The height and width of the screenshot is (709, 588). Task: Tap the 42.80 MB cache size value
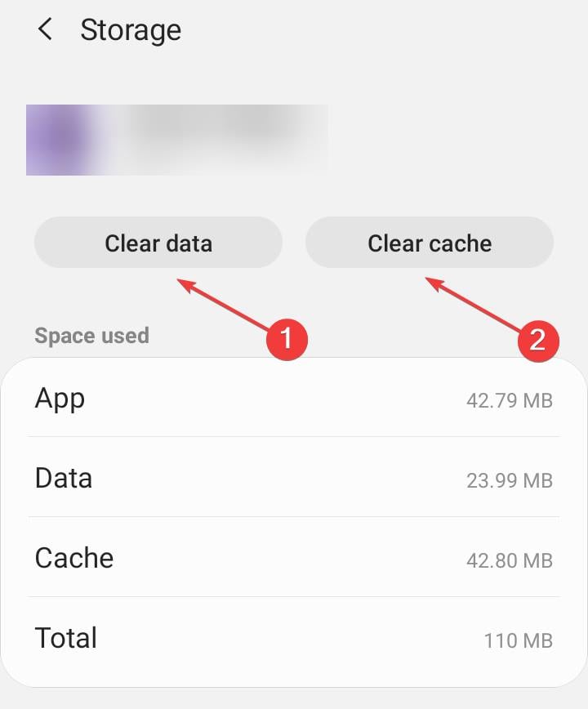510,560
